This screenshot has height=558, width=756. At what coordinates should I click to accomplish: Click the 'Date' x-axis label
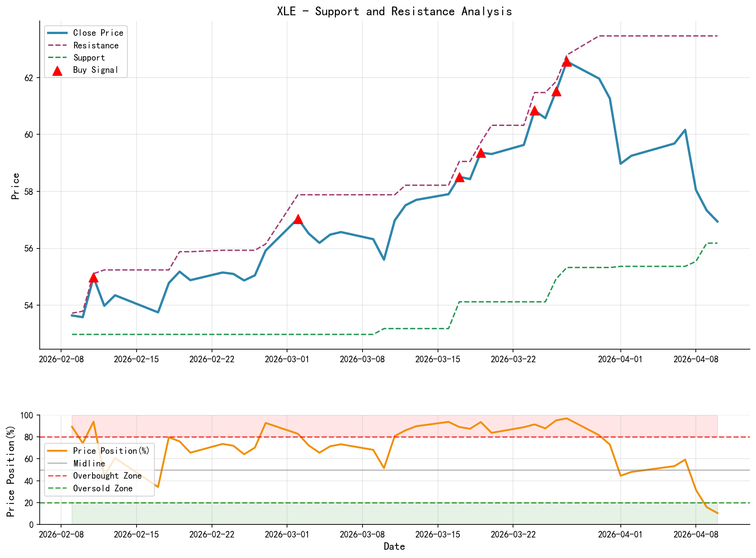tap(394, 546)
